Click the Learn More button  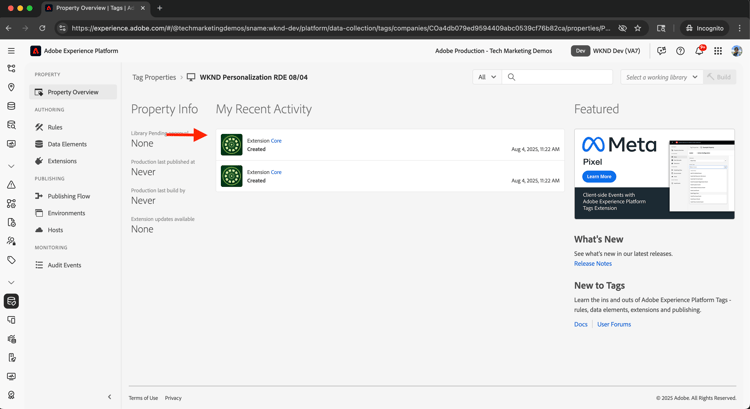598,176
